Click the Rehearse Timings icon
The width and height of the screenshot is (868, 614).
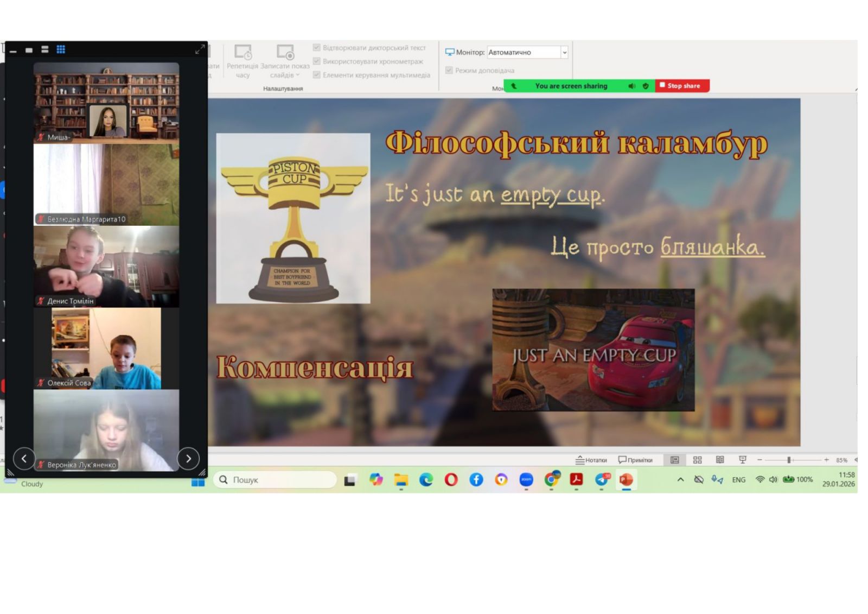[242, 53]
